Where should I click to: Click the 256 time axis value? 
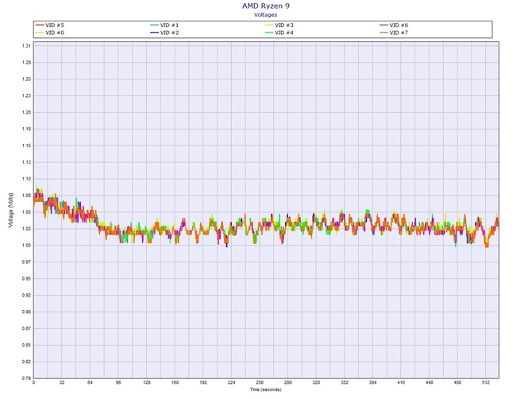[260, 382]
